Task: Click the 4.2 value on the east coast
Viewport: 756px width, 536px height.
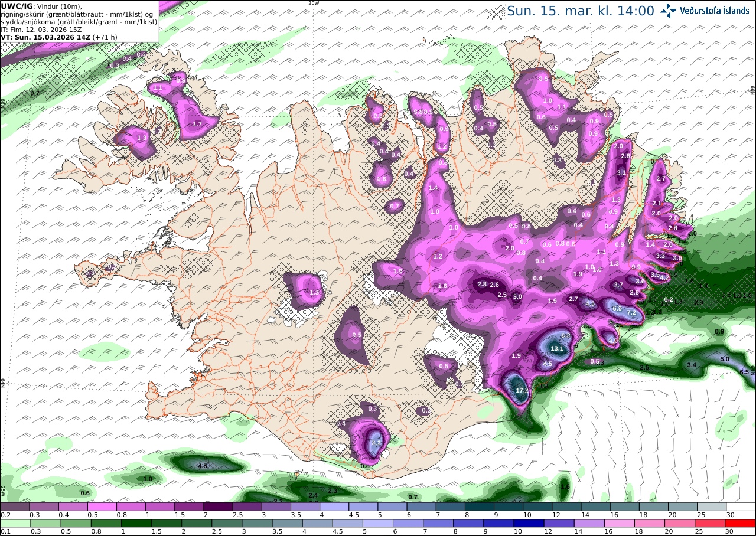Action: coord(664,277)
